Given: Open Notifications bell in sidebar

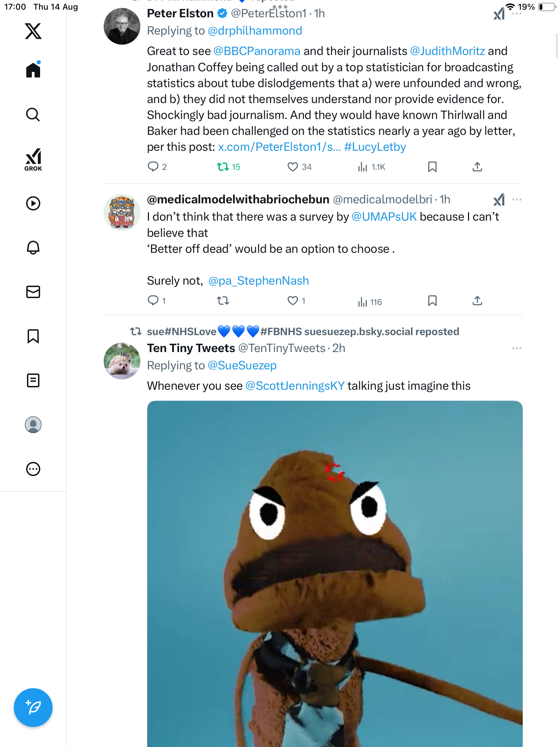Looking at the screenshot, I should click(33, 248).
